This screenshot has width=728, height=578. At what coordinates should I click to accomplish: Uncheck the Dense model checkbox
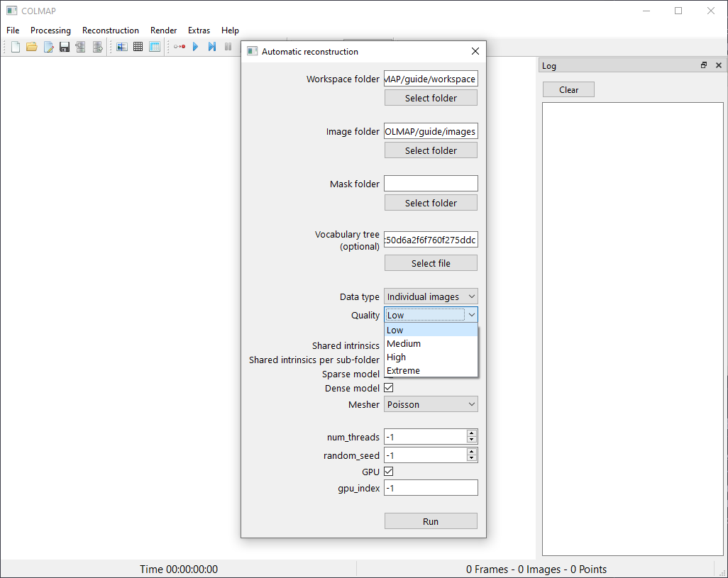pos(388,388)
